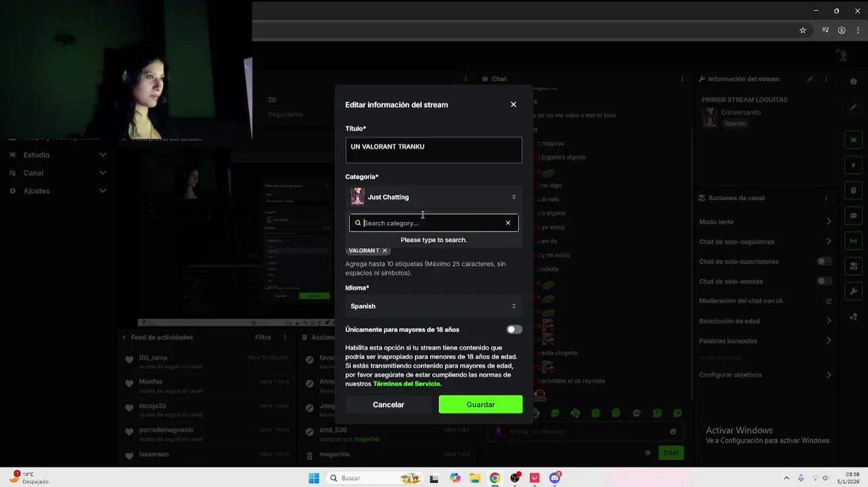Image resolution: width=868 pixels, height=487 pixels.
Task: Toggle Chat de solo-suscriptores switch
Action: 823,261
